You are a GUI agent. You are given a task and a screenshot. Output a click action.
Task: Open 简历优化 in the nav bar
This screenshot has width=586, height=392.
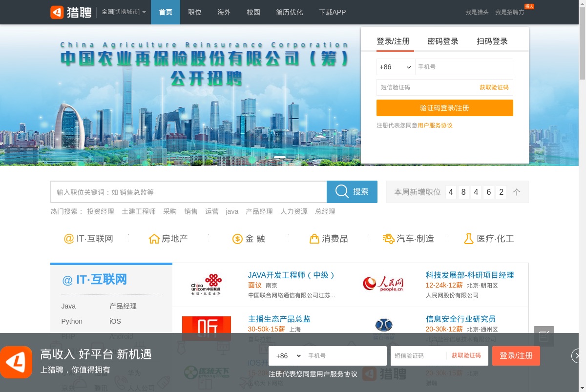[x=290, y=12]
